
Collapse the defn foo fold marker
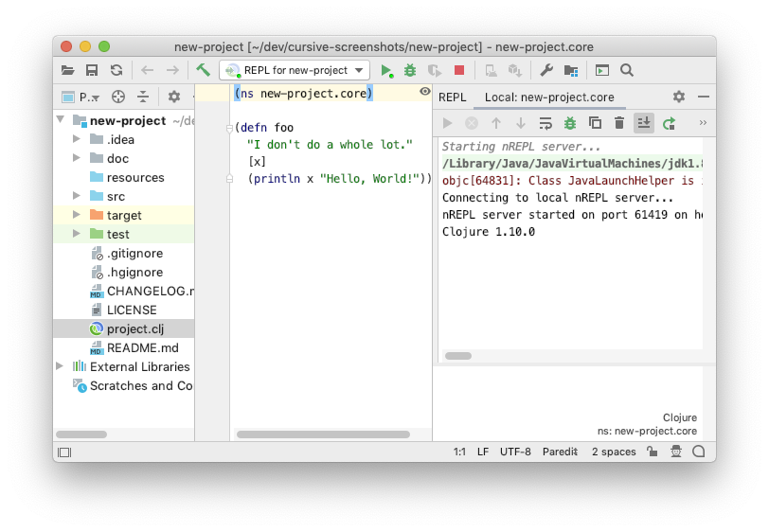pos(229,129)
